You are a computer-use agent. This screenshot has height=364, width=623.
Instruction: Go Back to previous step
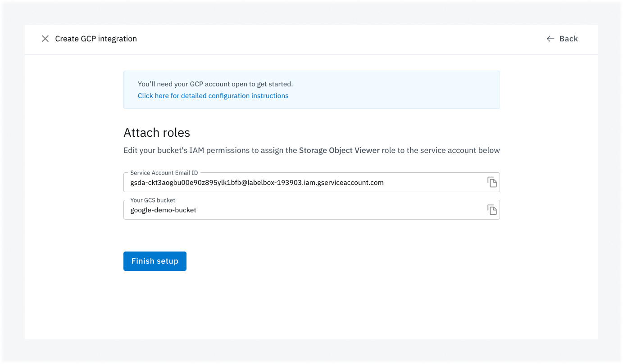click(562, 39)
